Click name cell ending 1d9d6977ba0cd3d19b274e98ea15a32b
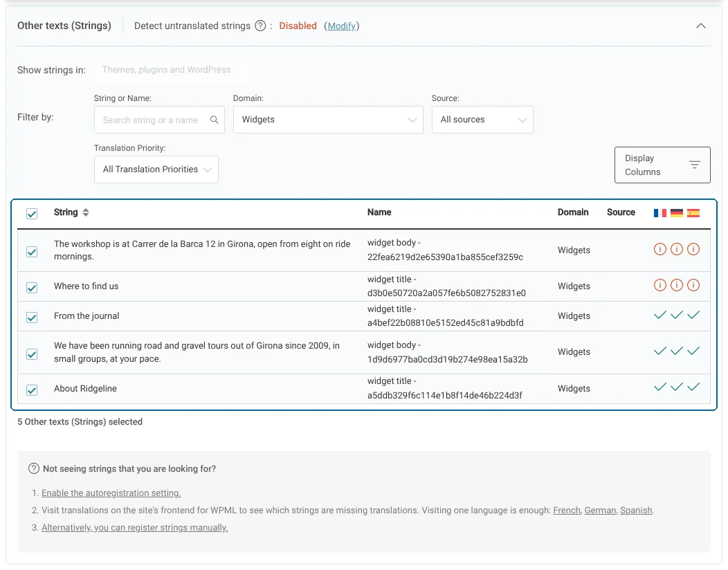The image size is (728, 570). coord(447,352)
